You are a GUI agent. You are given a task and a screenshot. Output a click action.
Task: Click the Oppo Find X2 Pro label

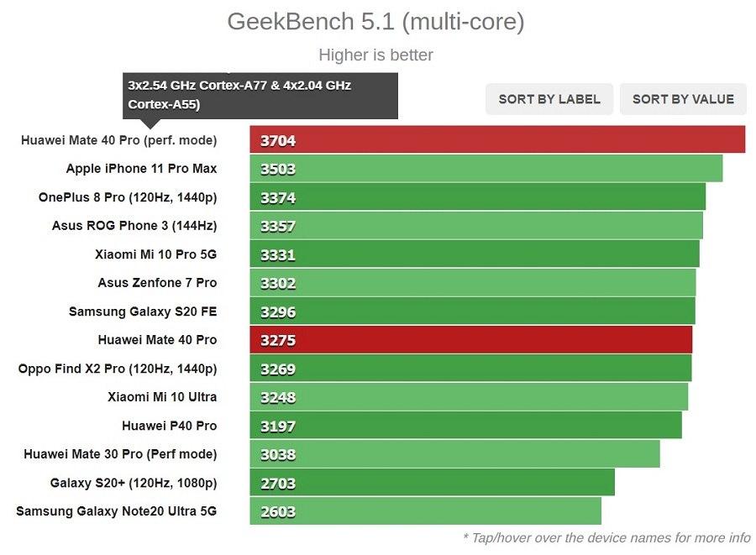(118, 369)
